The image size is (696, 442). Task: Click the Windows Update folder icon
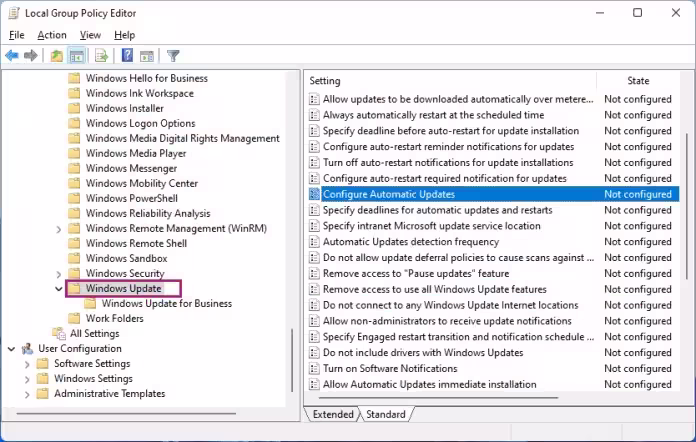[74, 288]
